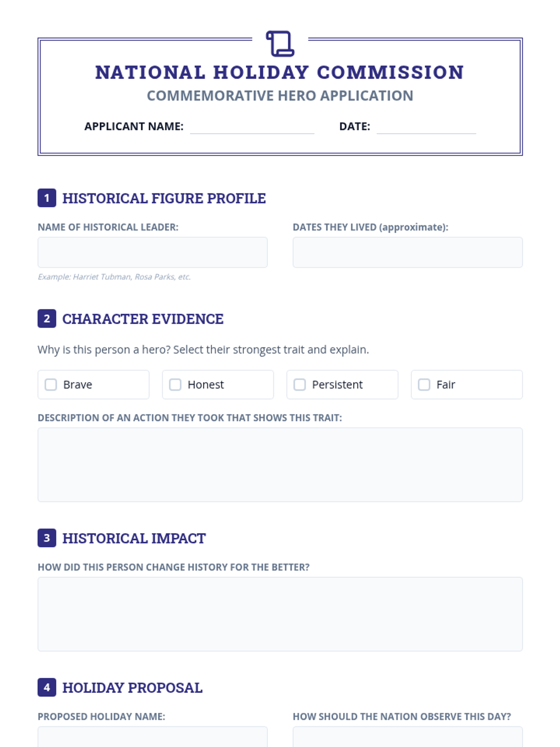The image size is (560, 747).
Task: Check the Honest trait checkbox
Action: point(175,385)
